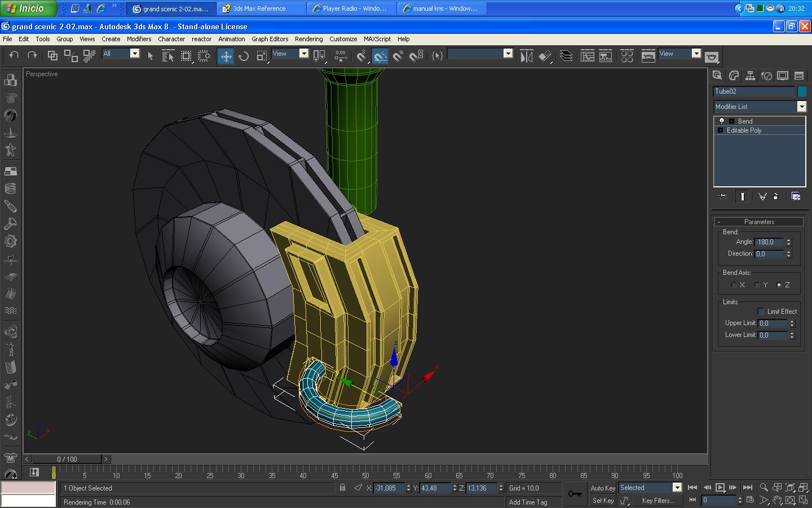Open the Display command panel tab

click(783, 76)
